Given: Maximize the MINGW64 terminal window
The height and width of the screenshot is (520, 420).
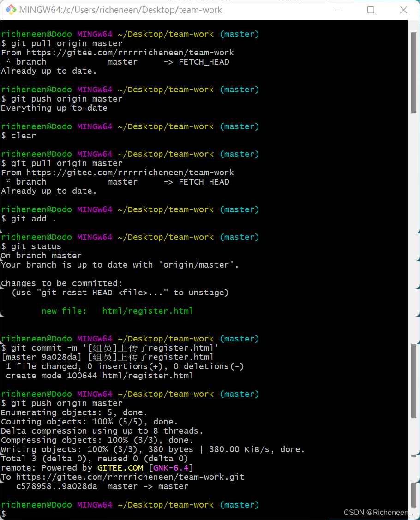Looking at the screenshot, I should tap(371, 10).
